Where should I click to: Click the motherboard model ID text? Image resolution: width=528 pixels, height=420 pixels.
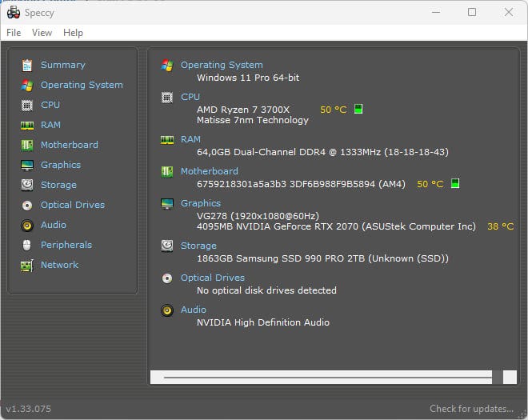301,184
